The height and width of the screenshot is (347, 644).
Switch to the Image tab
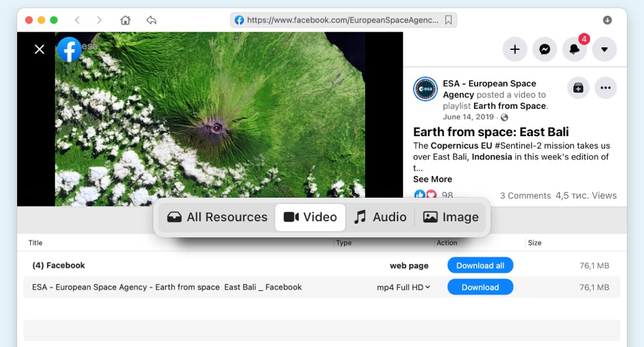(451, 217)
